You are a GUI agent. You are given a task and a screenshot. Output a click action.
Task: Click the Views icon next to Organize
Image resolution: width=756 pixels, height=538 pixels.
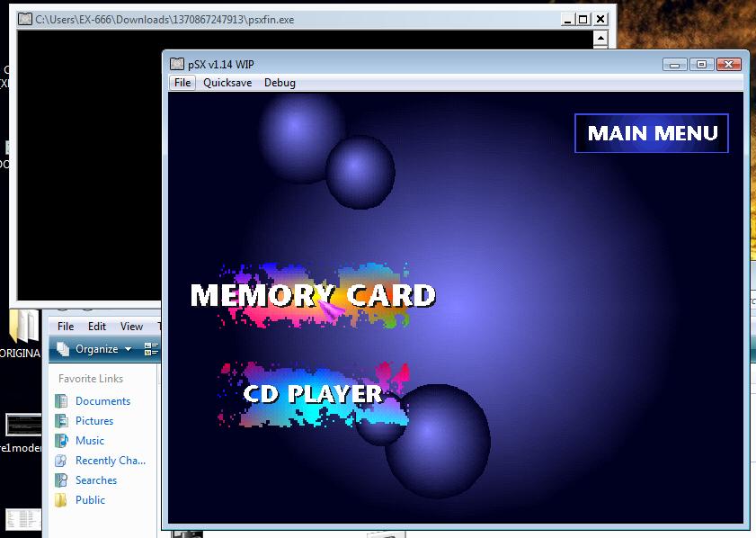coord(150,349)
